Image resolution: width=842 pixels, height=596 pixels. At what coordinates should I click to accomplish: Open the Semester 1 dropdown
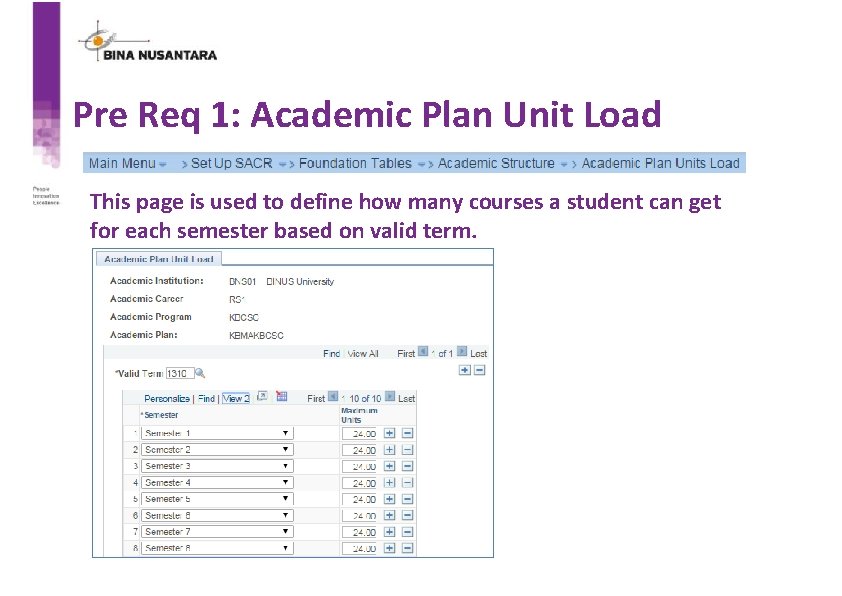point(287,433)
